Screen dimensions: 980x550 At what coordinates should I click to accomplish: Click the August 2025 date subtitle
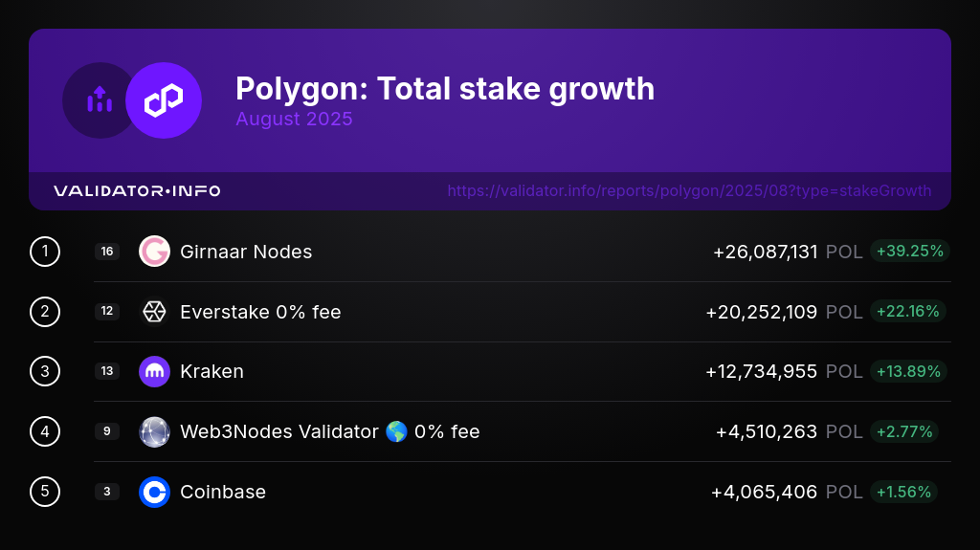coord(294,120)
